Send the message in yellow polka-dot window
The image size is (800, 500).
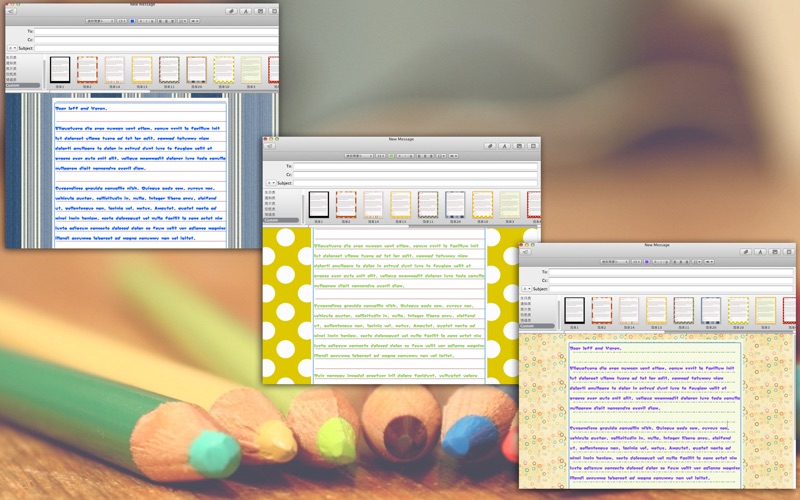pos(269,146)
